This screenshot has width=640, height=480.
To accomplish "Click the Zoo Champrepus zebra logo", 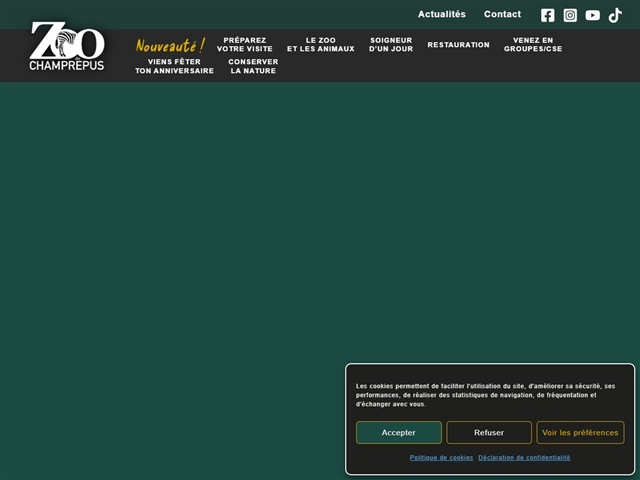I will pos(67,47).
